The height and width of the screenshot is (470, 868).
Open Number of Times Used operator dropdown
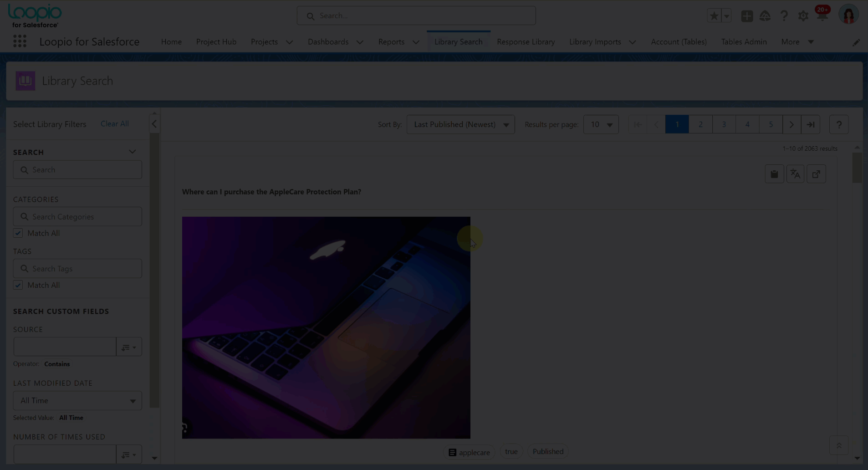(129, 455)
